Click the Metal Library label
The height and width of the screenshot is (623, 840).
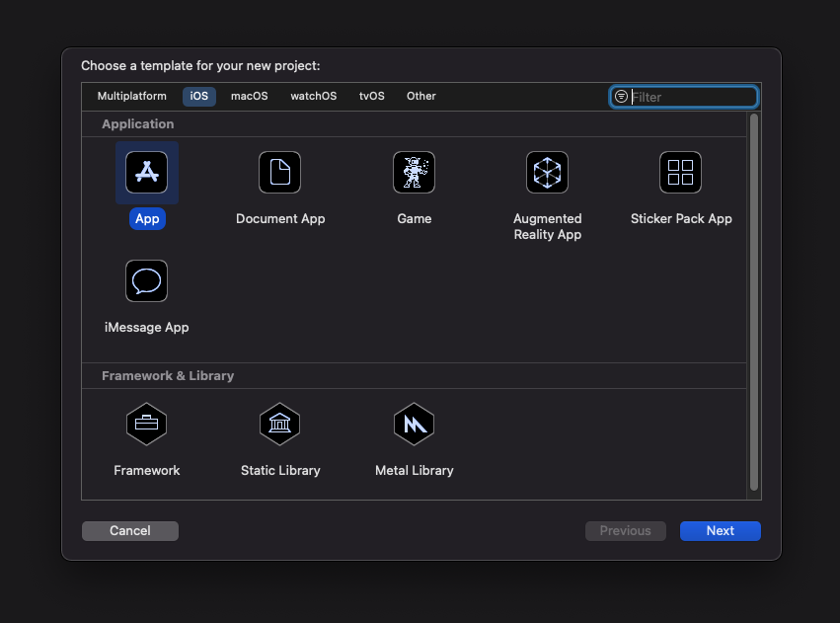415,470
